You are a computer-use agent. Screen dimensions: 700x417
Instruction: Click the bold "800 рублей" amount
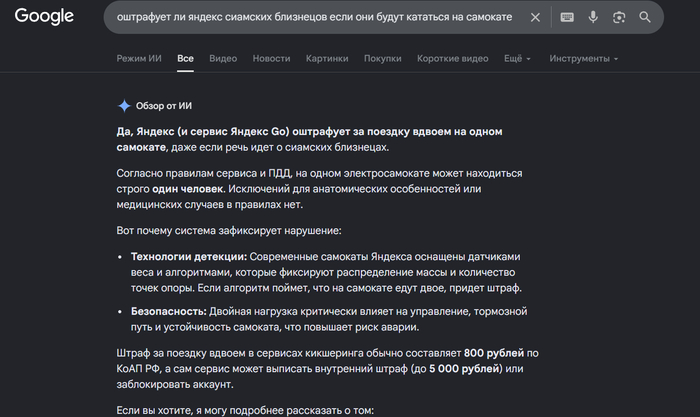(494, 353)
